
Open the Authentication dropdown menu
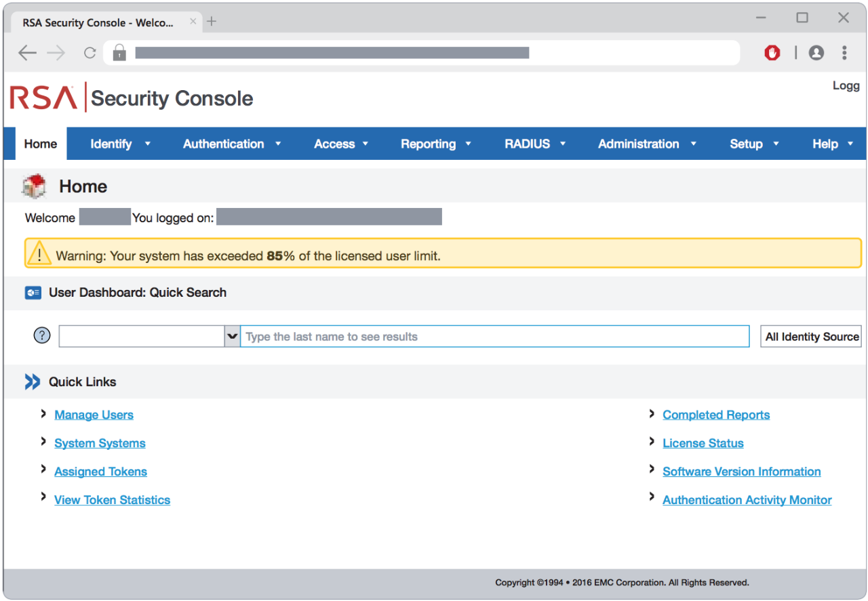coord(231,144)
